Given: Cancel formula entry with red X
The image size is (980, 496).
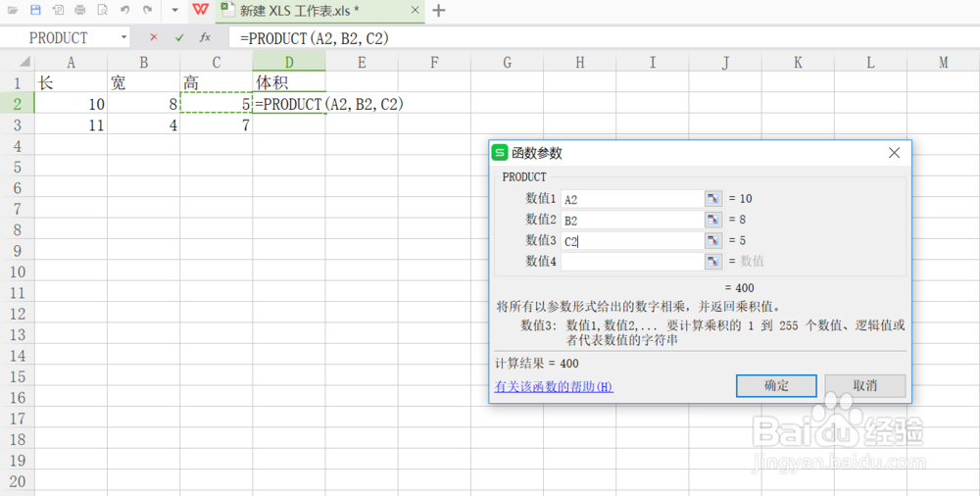Looking at the screenshot, I should click(x=154, y=37).
